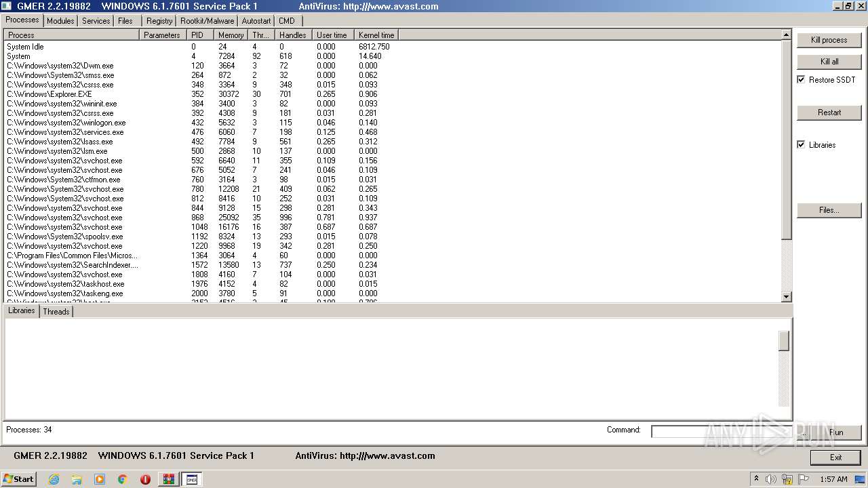Open Windows Explorer folder icon in taskbar
868x488 pixels.
point(77,479)
